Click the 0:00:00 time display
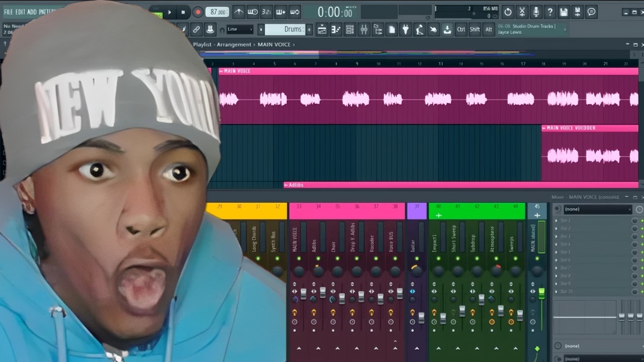 coord(335,12)
